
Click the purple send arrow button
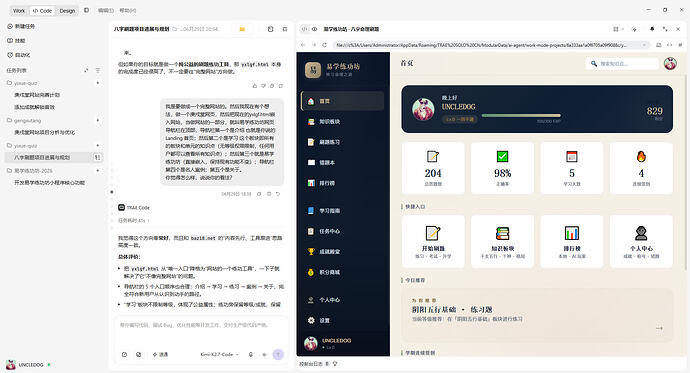click(x=278, y=354)
